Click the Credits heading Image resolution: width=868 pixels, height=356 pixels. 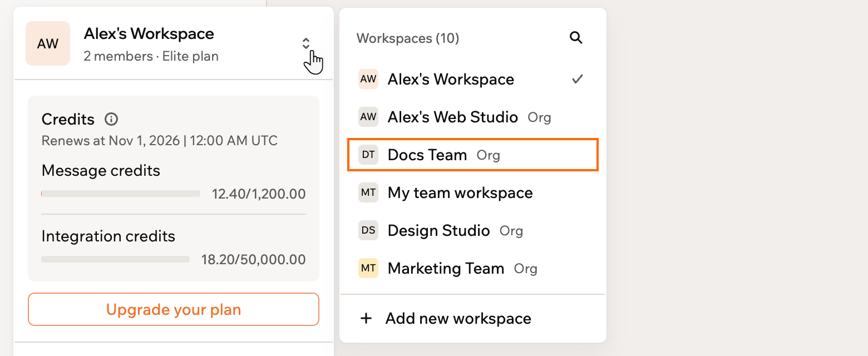[x=68, y=120]
